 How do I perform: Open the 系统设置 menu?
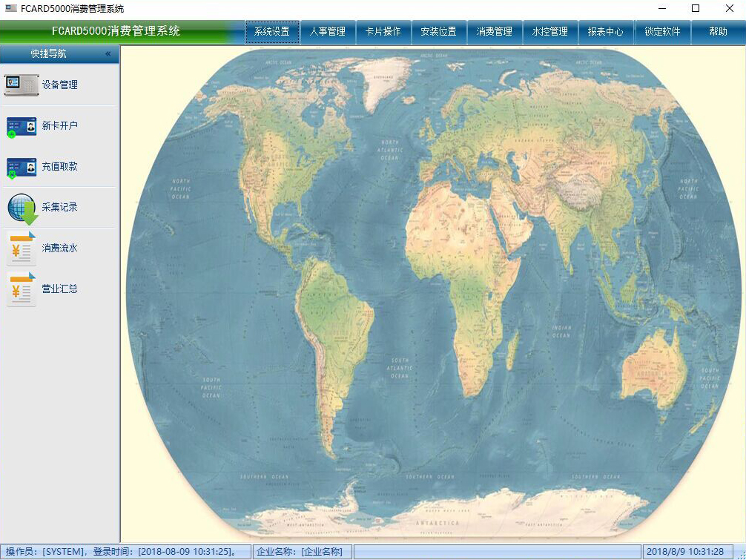click(x=272, y=32)
